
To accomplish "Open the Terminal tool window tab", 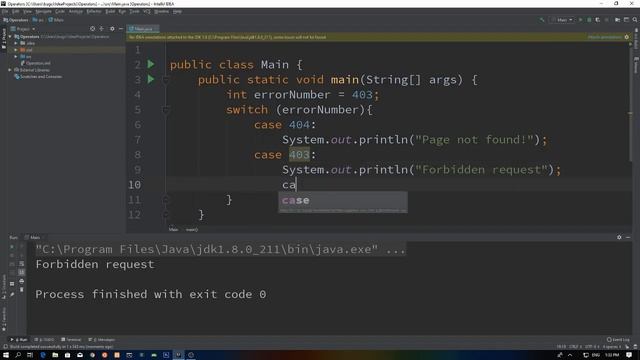I will tap(71, 340).
